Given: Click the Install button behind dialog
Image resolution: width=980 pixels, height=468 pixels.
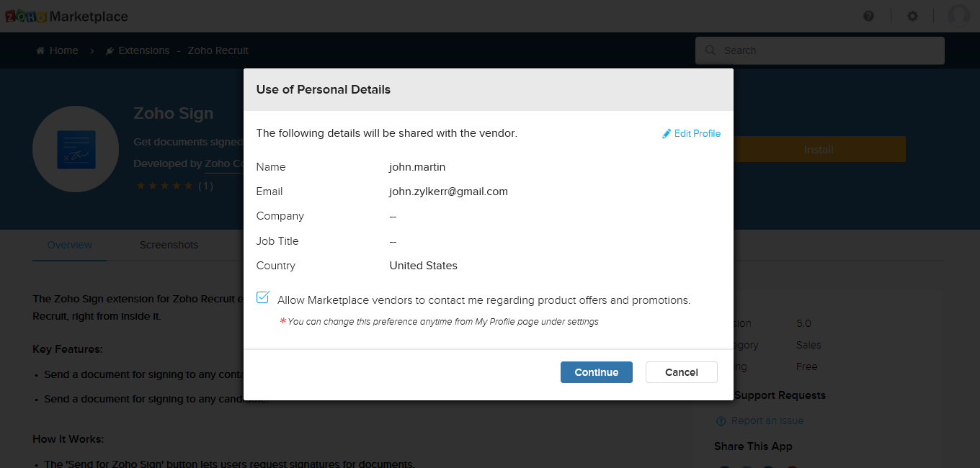Looking at the screenshot, I should tap(819, 149).
